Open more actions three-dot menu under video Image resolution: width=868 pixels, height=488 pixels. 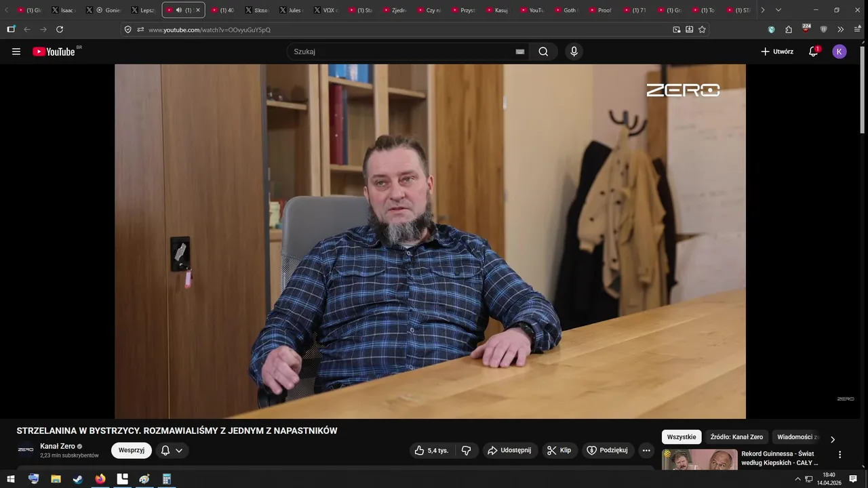coord(646,450)
